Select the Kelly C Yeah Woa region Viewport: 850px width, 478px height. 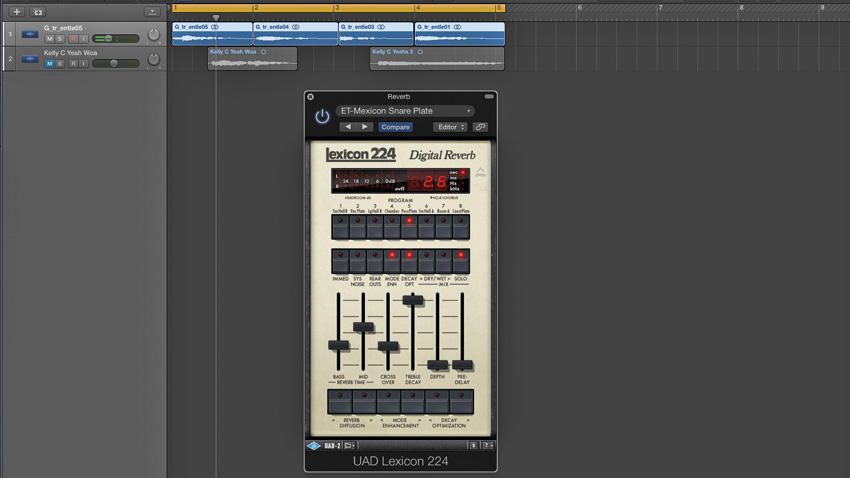[253, 59]
